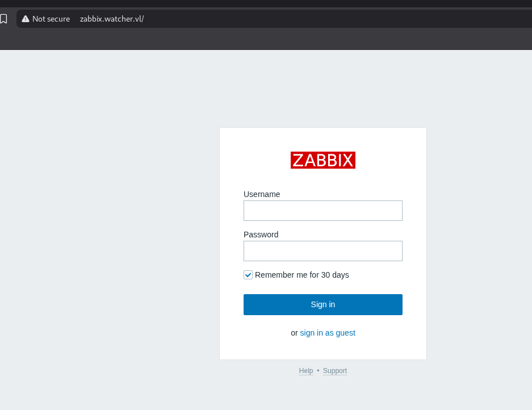Click the Not secure text in address bar
Screen dimensions: 532x410
(51, 19)
